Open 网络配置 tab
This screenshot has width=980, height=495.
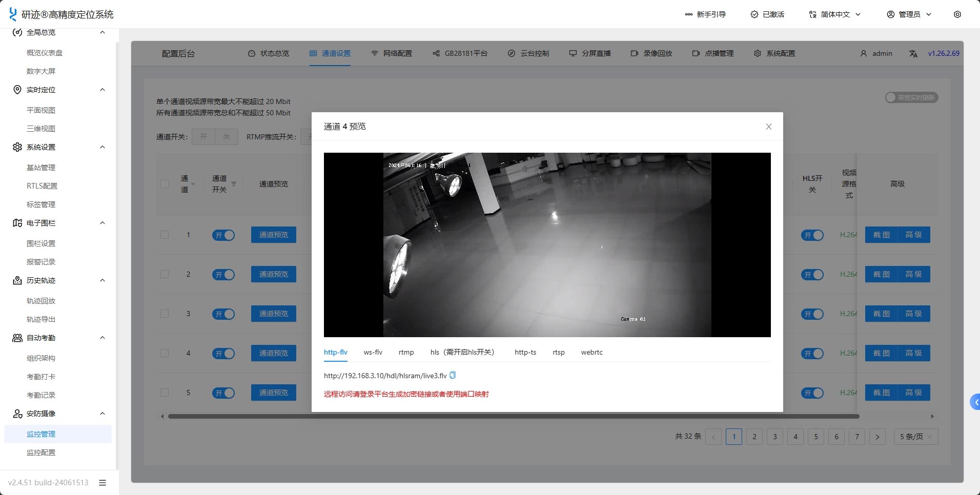tap(392, 53)
